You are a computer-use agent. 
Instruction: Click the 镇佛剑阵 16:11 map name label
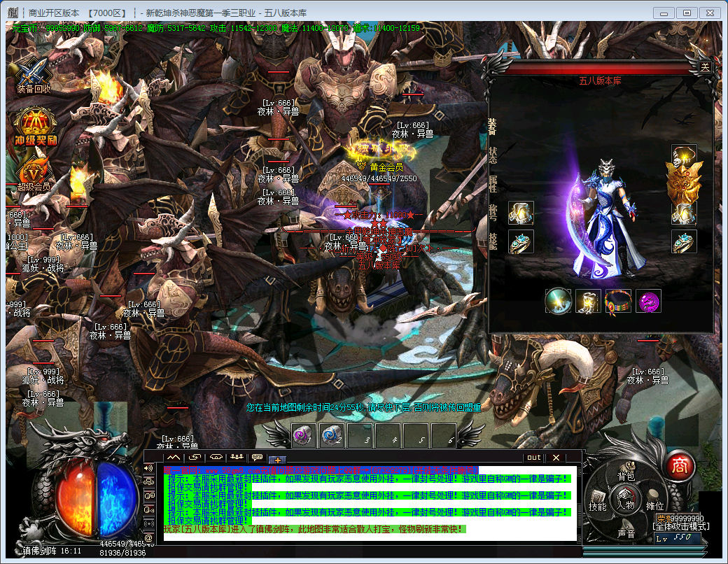(x=52, y=551)
